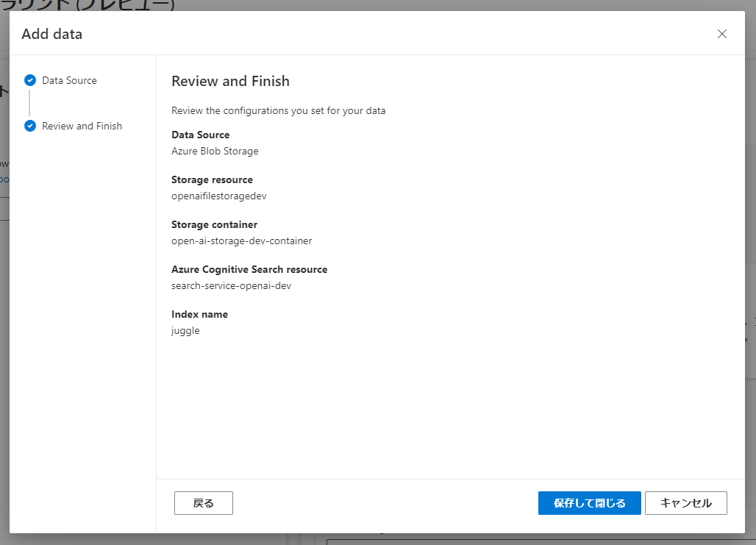Click the Review and Finish heading
756x545 pixels.
pos(230,81)
